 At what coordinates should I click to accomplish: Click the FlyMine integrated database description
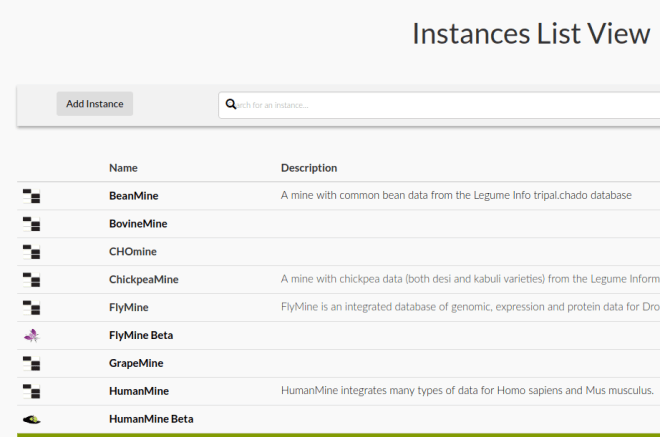click(470, 307)
